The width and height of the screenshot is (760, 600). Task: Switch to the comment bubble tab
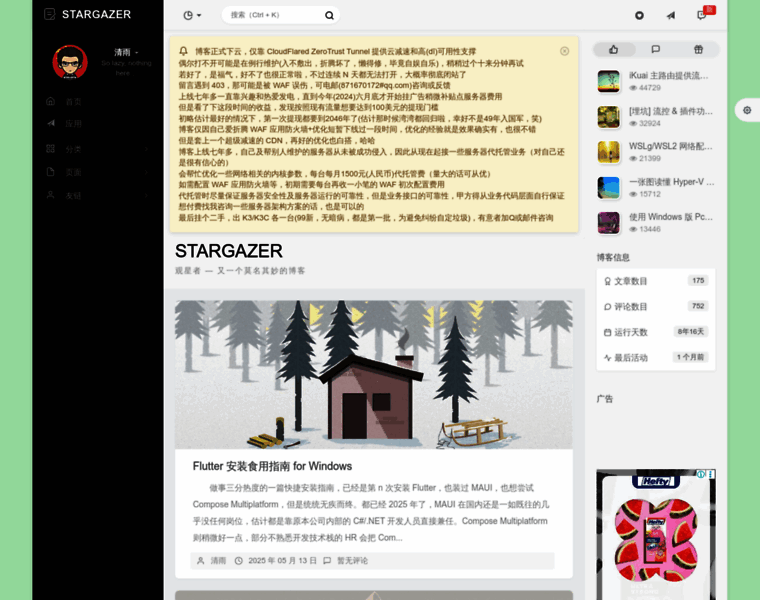(x=655, y=49)
